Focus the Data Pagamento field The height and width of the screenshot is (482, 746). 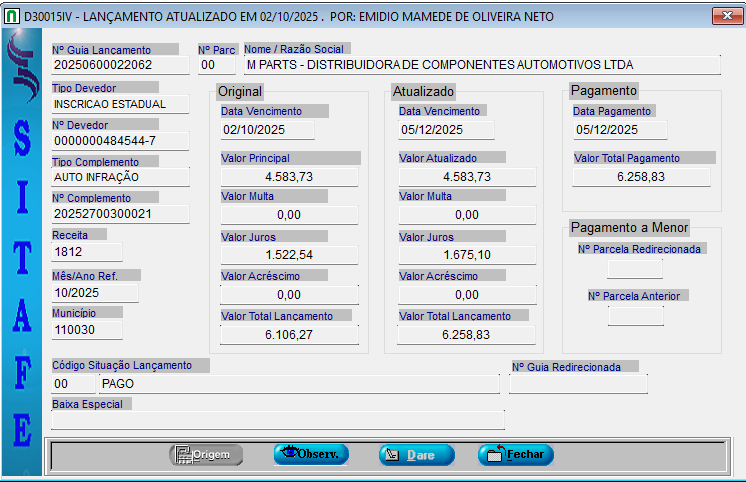coord(614,130)
